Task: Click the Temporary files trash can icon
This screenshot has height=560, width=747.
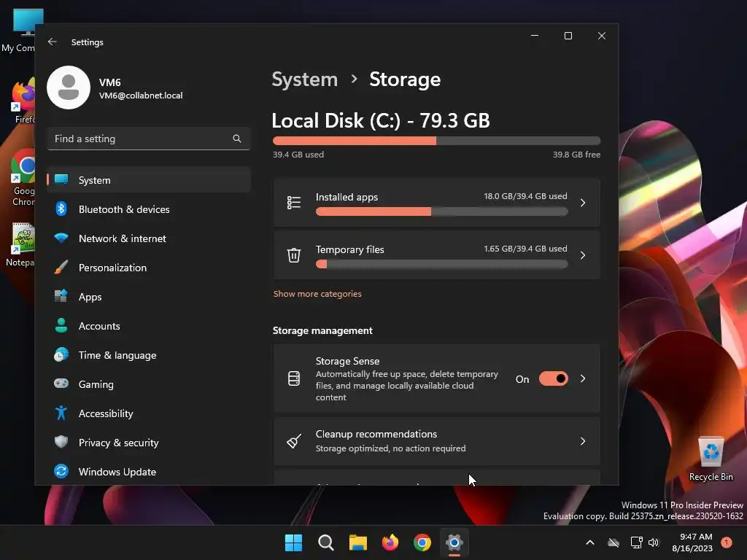Action: 294,255
